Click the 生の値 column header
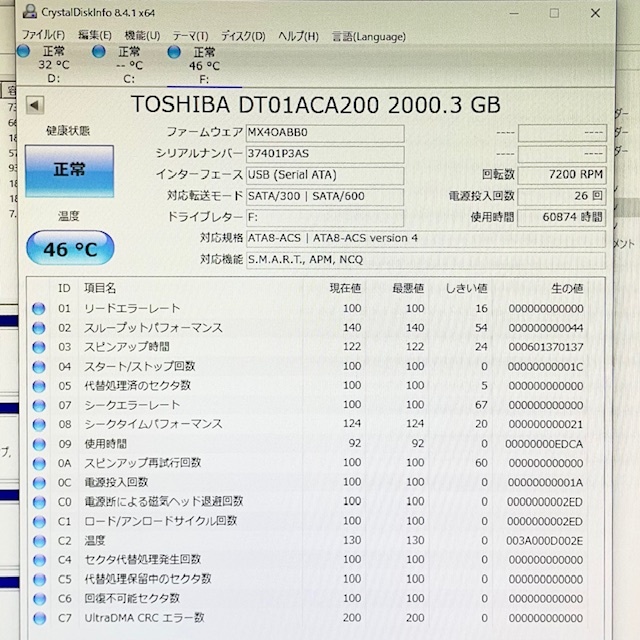 pos(567,289)
